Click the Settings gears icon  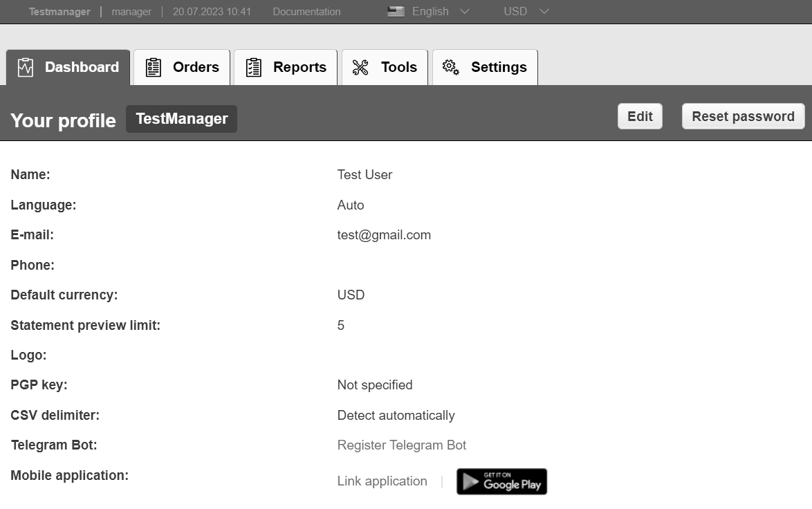click(451, 67)
